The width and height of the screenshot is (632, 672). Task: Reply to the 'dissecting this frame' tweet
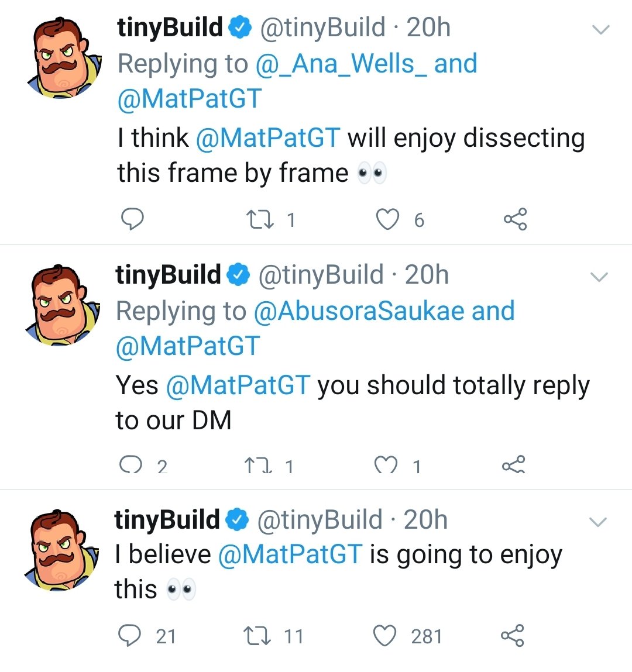[132, 219]
